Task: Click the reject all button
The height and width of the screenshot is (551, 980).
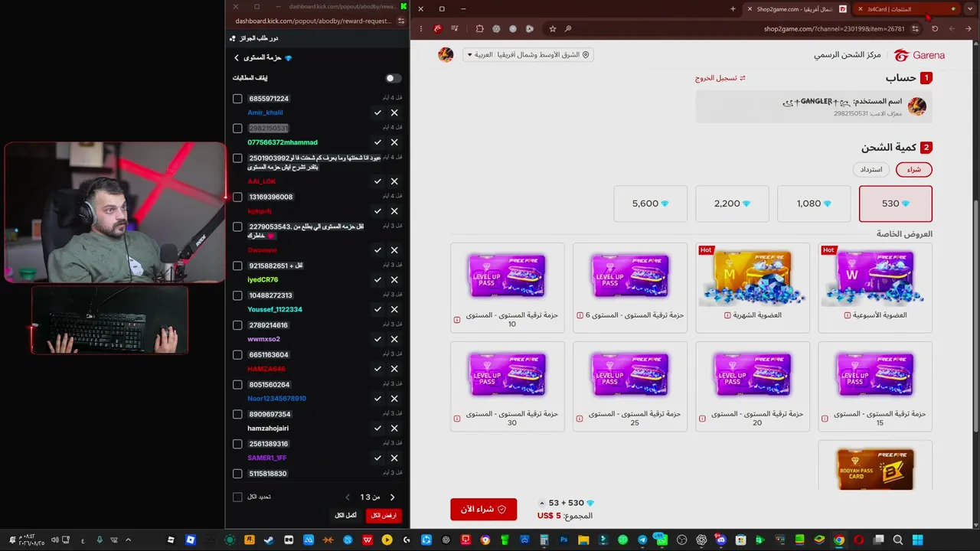Action: coord(384,516)
